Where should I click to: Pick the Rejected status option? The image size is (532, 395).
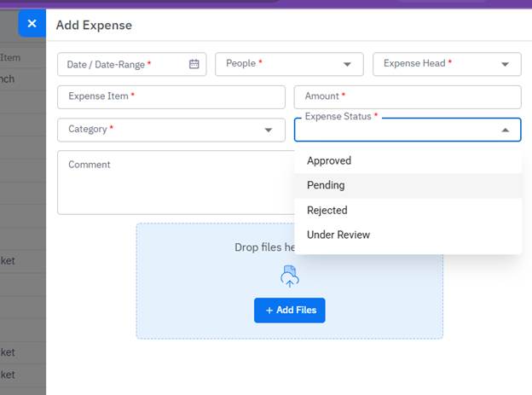(x=408, y=210)
